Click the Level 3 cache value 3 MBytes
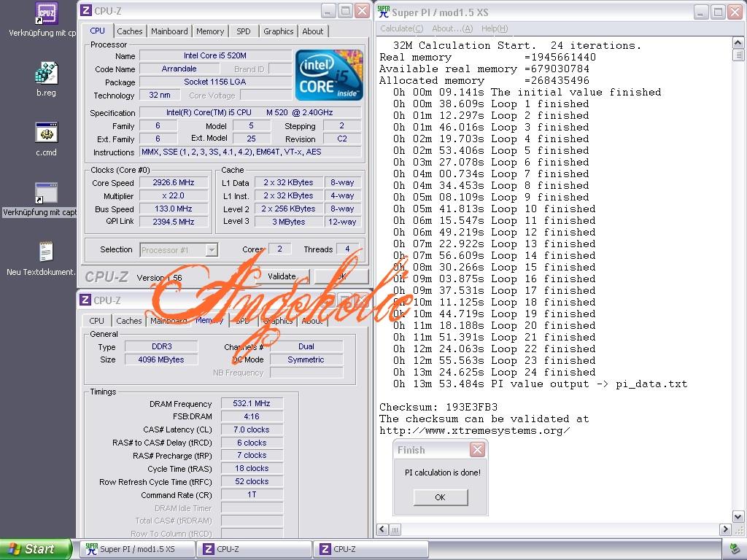Viewport: 747px width, 560px height. [x=288, y=222]
